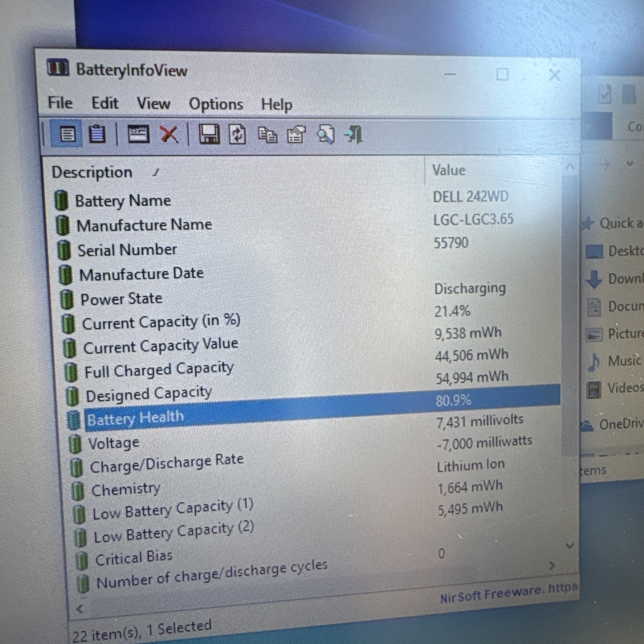Open the Edit menu
The image size is (644, 644).
(x=105, y=103)
